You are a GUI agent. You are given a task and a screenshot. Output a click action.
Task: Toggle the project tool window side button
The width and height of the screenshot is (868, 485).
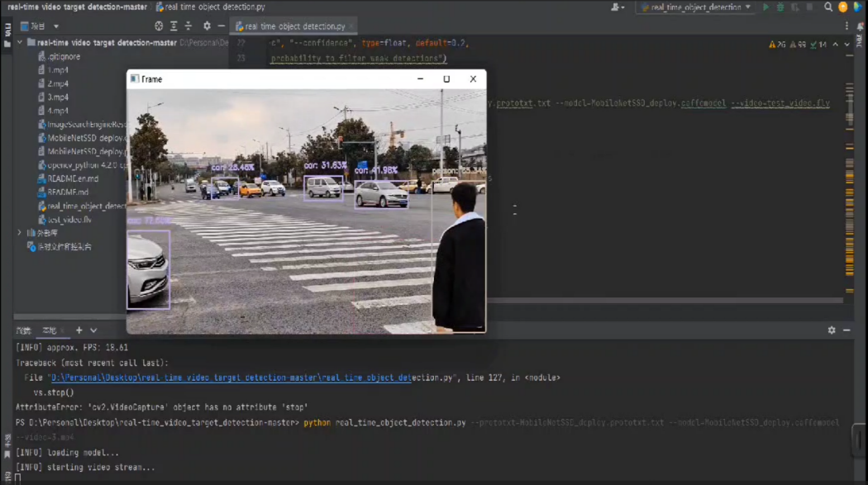click(x=7, y=36)
